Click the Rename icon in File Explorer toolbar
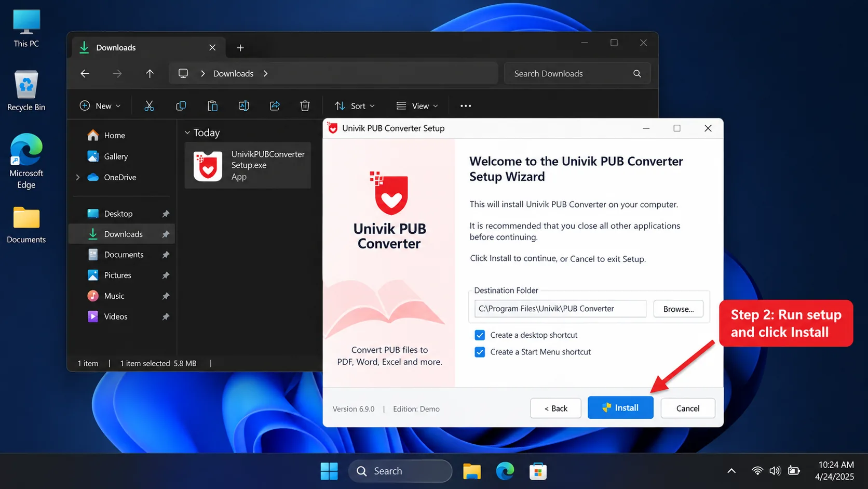Screen dimensions: 868x489 tap(243, 106)
